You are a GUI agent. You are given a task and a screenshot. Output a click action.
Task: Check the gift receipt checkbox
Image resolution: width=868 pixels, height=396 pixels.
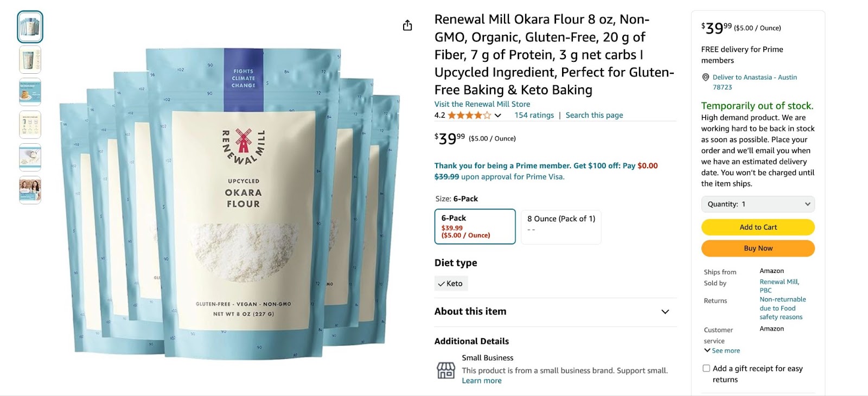pos(706,368)
